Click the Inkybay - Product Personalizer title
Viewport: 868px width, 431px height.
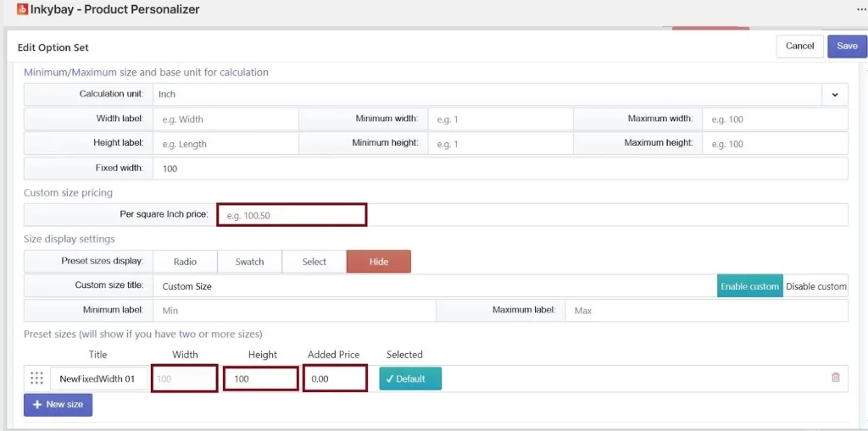pos(115,9)
